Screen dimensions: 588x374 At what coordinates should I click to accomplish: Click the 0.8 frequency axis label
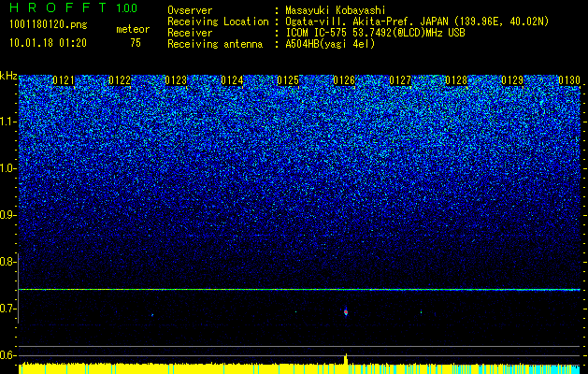tap(8, 262)
